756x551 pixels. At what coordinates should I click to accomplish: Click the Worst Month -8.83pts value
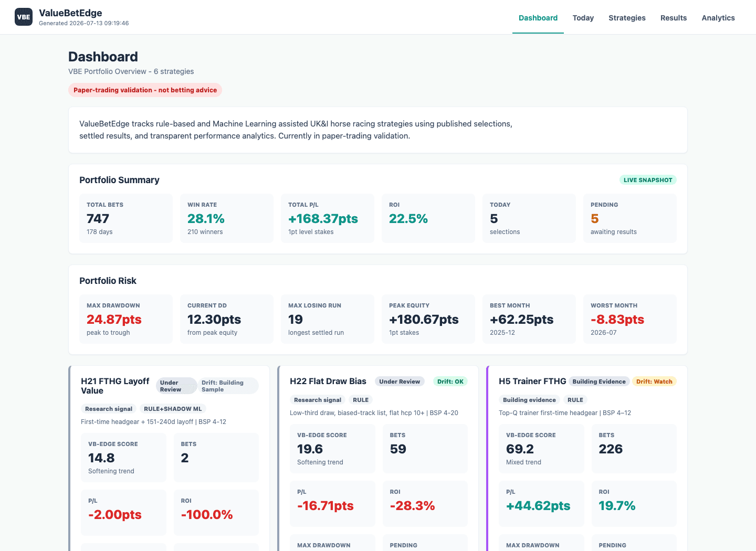[x=617, y=320]
